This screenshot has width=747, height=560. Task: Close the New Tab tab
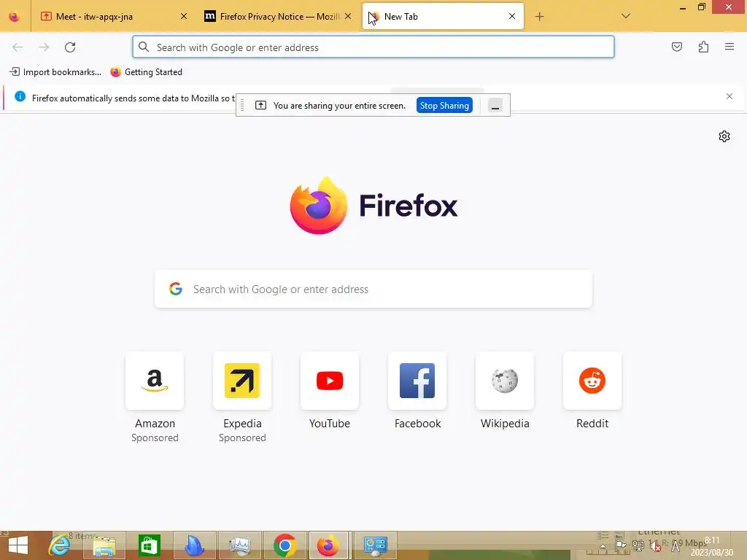[x=512, y=16]
